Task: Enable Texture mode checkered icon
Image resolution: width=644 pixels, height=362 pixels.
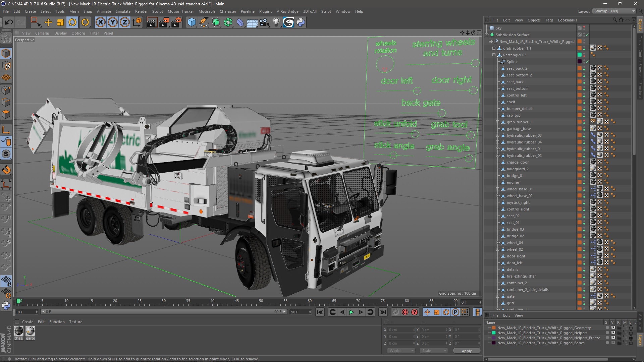Action: (x=6, y=66)
